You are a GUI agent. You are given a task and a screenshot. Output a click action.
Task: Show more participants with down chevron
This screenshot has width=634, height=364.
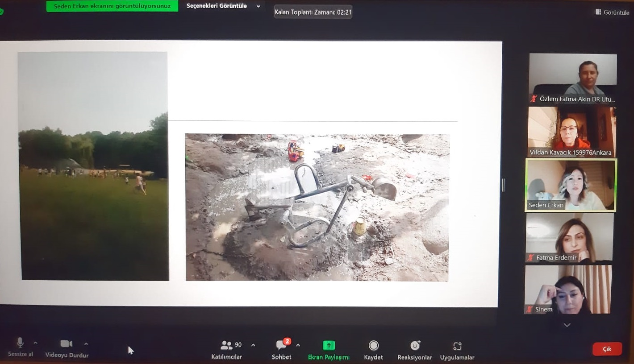click(x=567, y=325)
